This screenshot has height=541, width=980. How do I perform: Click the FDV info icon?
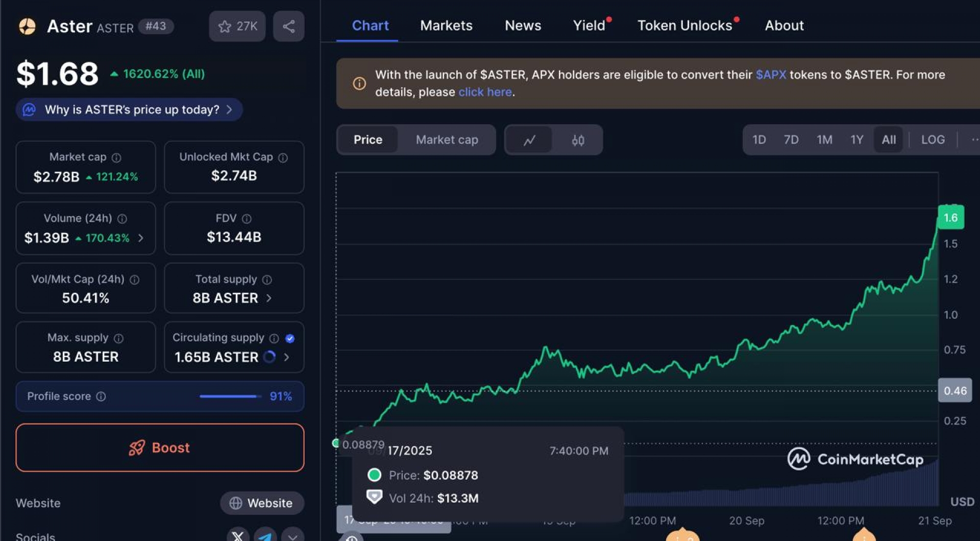pyautogui.click(x=247, y=219)
